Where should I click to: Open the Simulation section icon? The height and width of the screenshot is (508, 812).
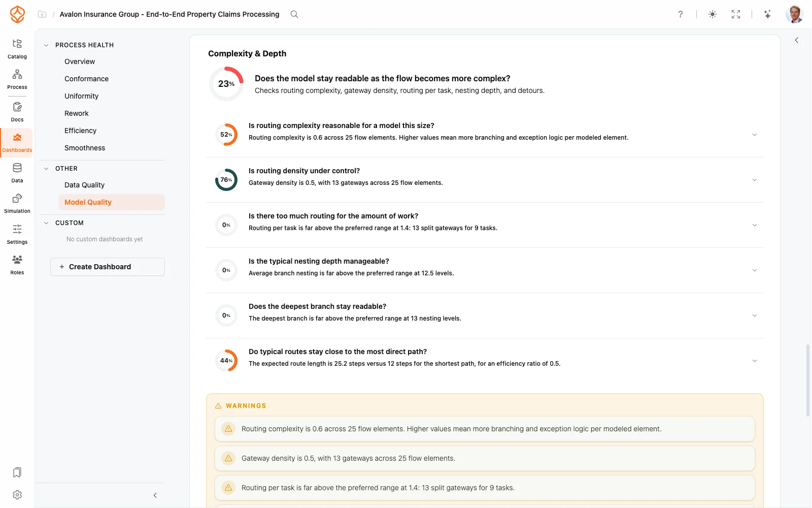pyautogui.click(x=17, y=199)
